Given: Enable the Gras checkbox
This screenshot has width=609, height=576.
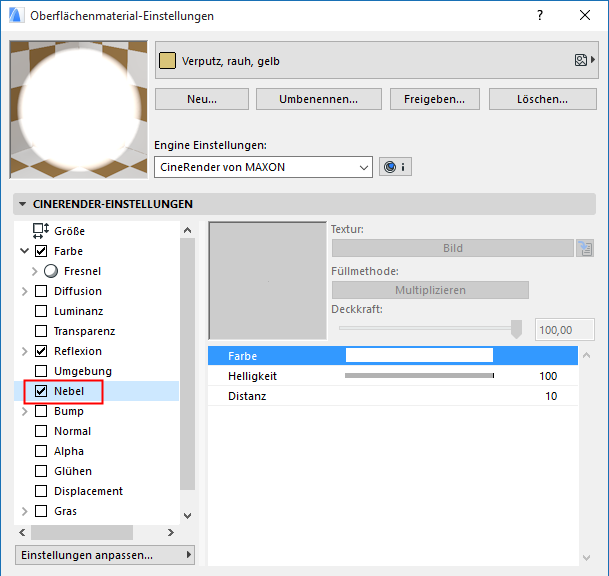Looking at the screenshot, I should 41,511.
